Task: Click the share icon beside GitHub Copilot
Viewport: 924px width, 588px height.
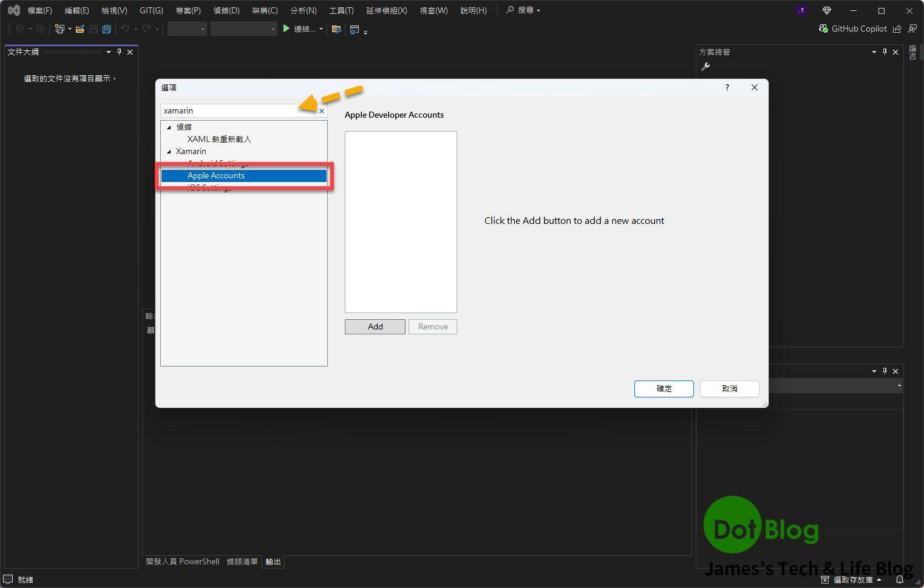Action: click(x=897, y=29)
